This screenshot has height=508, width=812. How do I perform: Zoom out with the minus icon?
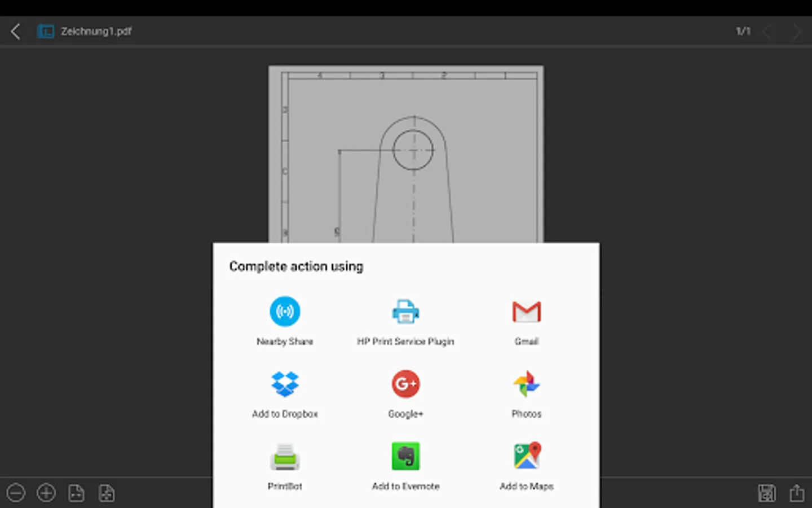(16, 493)
